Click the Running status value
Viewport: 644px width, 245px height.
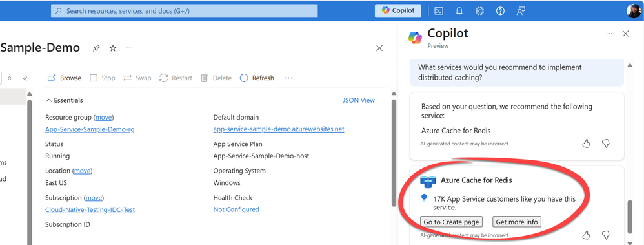point(57,156)
